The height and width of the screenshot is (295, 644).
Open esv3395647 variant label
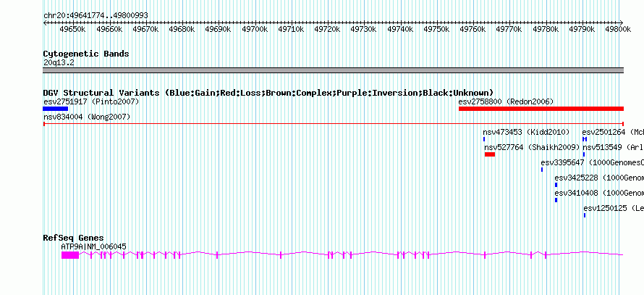tap(592, 162)
